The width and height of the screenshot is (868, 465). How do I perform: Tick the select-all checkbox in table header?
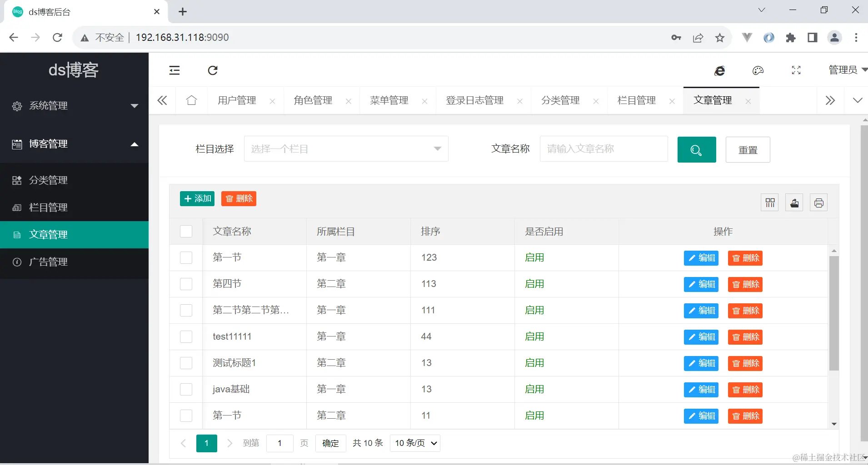point(186,232)
